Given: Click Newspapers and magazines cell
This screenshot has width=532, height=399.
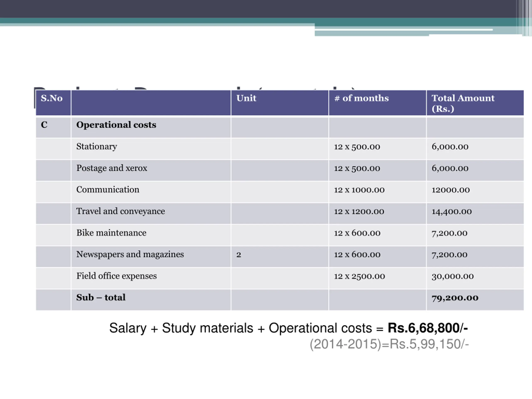Looking at the screenshot, I should click(x=130, y=254).
